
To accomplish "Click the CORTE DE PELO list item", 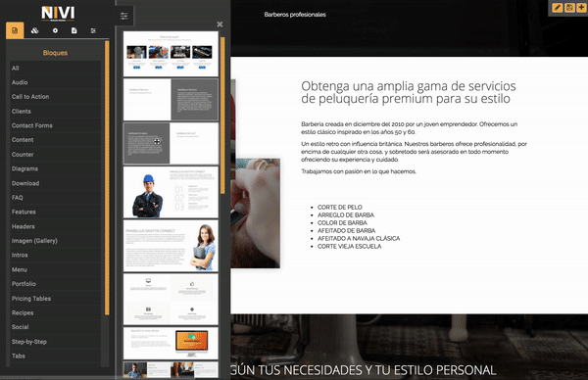I will 340,207.
